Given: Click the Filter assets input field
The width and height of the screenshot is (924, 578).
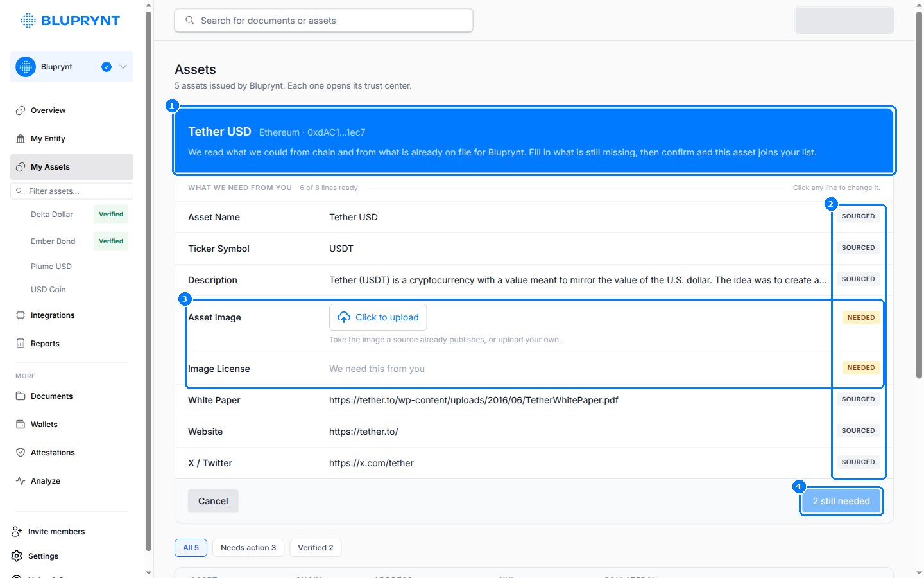Looking at the screenshot, I should pos(72,191).
